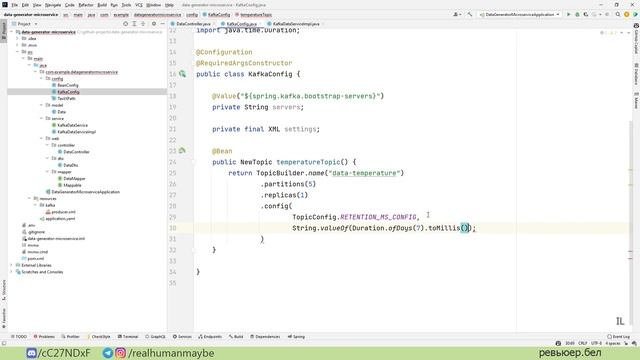Open the GitHub Copilot side panel
The height and width of the screenshot is (360, 640).
[636, 39]
